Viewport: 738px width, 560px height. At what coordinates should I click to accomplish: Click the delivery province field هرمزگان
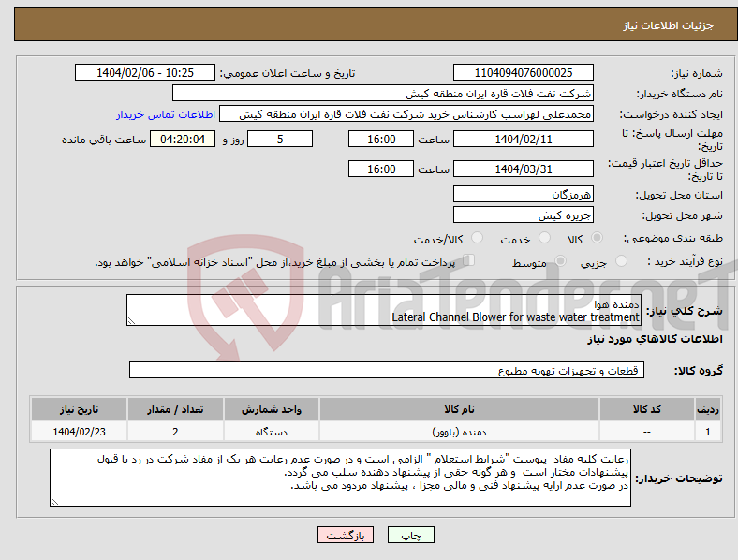(524, 194)
